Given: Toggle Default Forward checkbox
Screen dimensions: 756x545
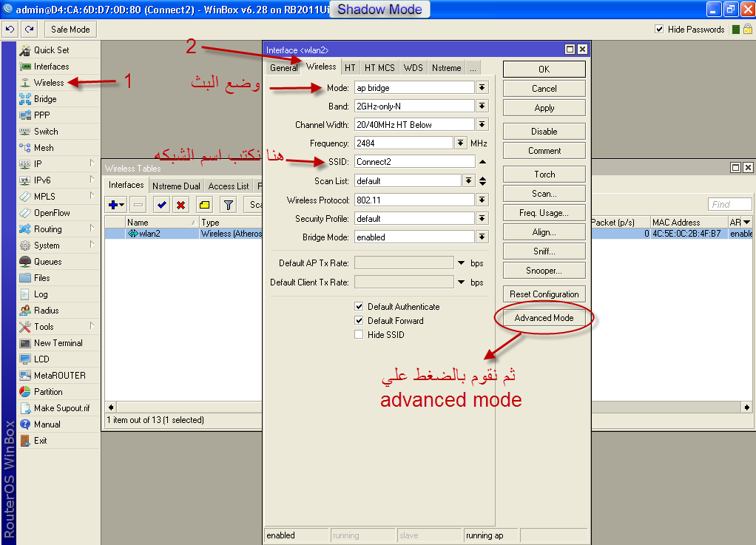Looking at the screenshot, I should pyautogui.click(x=359, y=320).
